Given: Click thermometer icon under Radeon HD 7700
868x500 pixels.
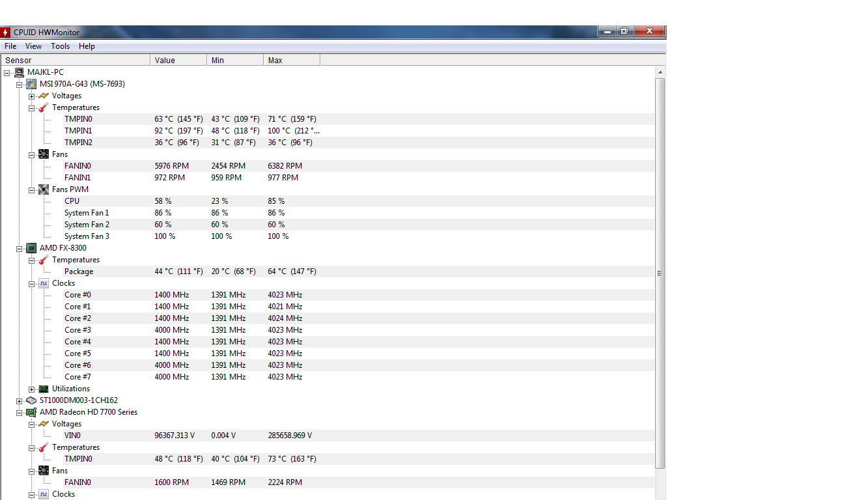Looking at the screenshot, I should 43,447.
